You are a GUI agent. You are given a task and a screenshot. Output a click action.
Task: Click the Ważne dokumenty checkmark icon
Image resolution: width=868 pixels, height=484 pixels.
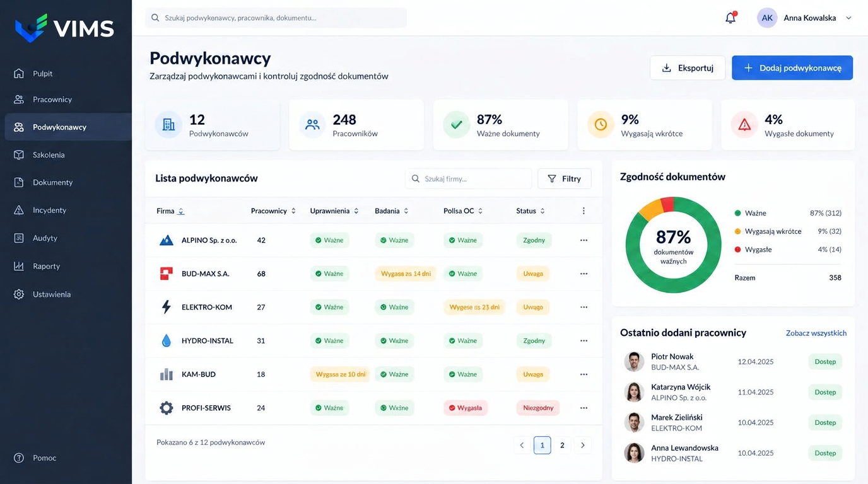tap(456, 125)
